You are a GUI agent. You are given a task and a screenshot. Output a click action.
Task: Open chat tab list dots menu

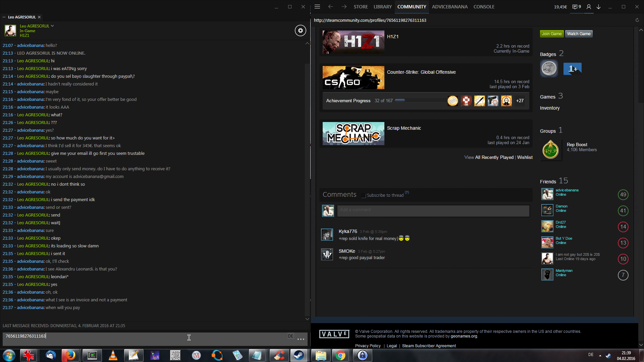coord(4,17)
